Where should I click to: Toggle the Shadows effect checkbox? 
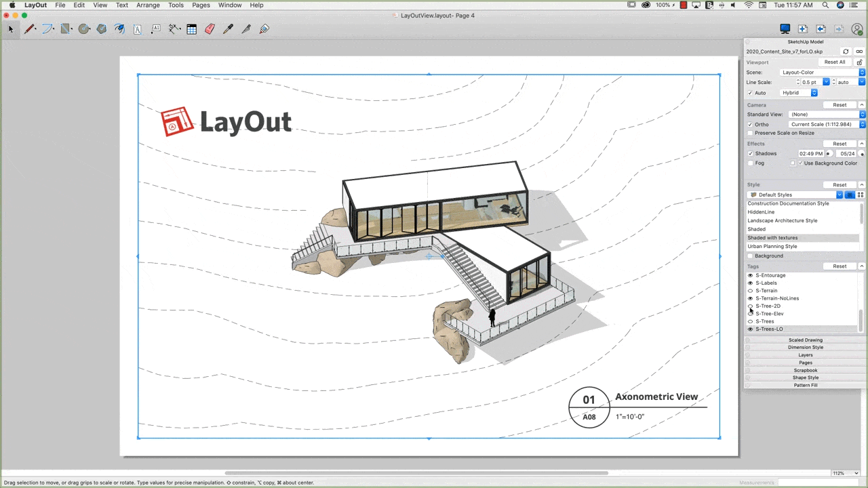tap(751, 153)
